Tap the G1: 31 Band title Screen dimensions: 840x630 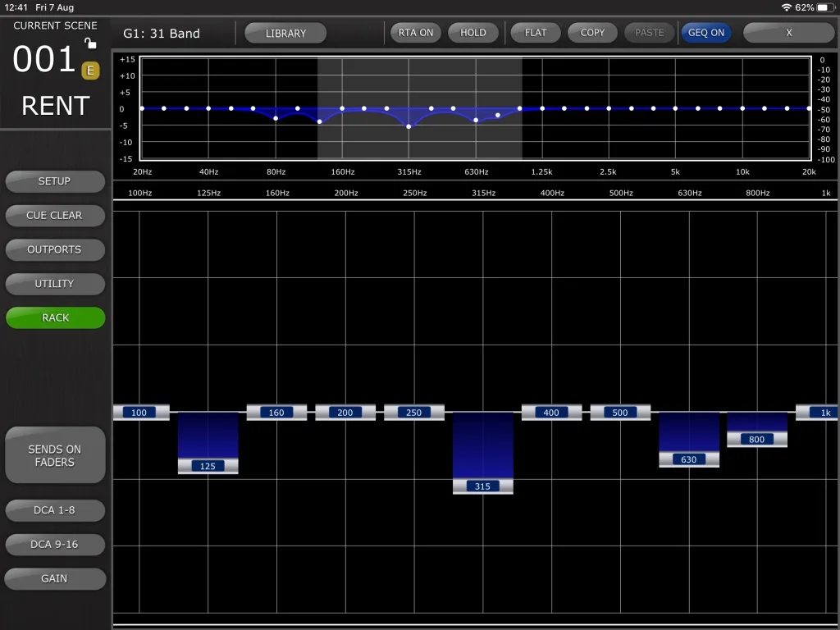pos(162,33)
